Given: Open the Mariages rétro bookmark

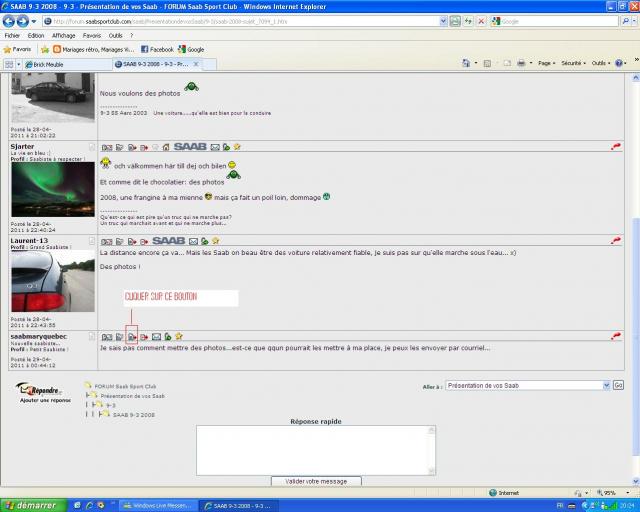Looking at the screenshot, I should 94,49.
